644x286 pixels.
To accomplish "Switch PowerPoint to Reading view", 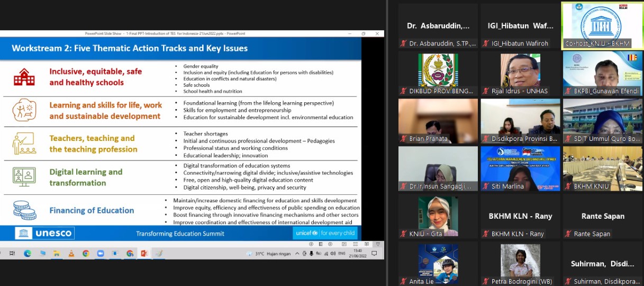I will [x=367, y=244].
